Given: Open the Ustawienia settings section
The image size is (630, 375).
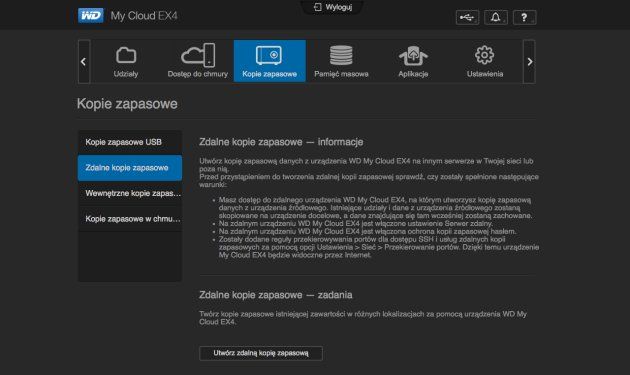Looking at the screenshot, I should (x=485, y=61).
